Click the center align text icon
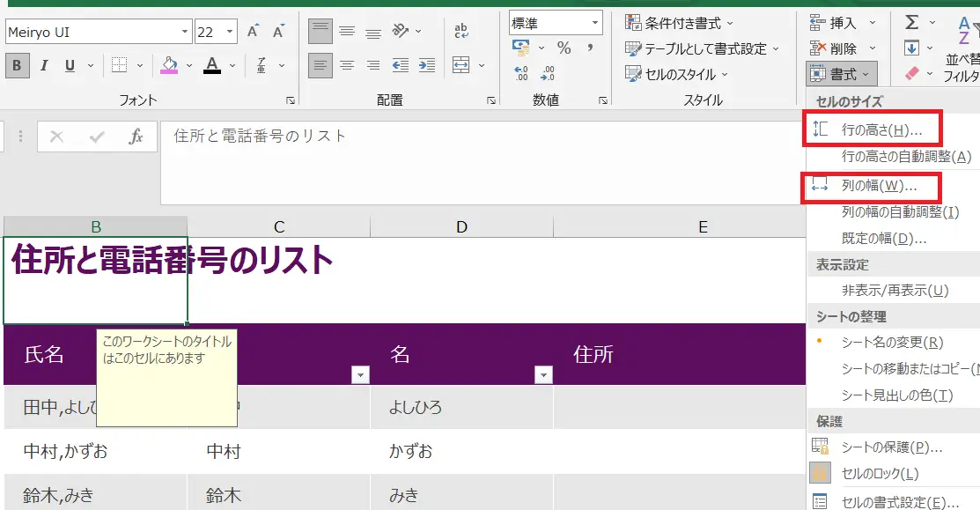The image size is (980, 510). pos(347,65)
